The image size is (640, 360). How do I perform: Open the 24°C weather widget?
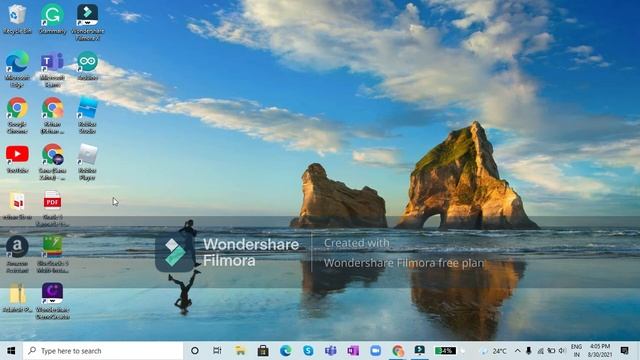click(x=494, y=351)
